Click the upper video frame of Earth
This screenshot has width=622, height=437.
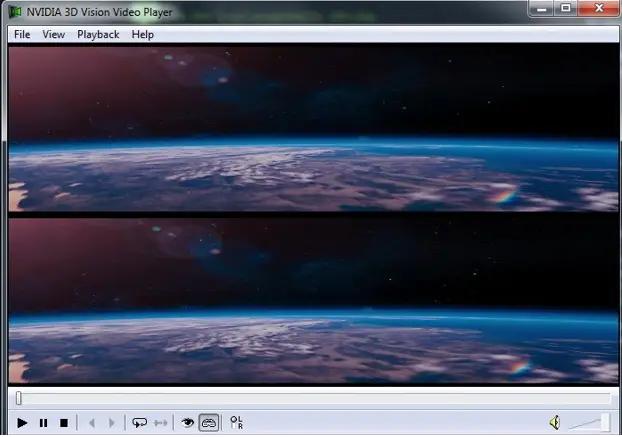tap(313, 129)
